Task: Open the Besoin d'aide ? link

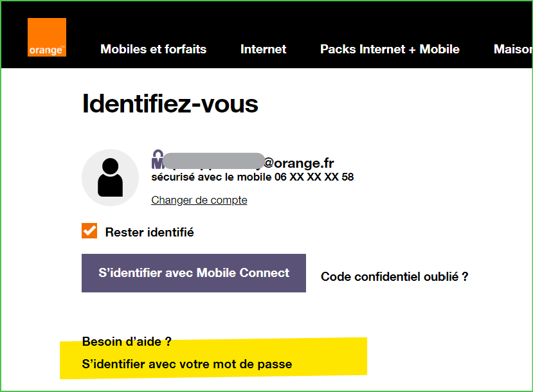Action: click(x=127, y=341)
